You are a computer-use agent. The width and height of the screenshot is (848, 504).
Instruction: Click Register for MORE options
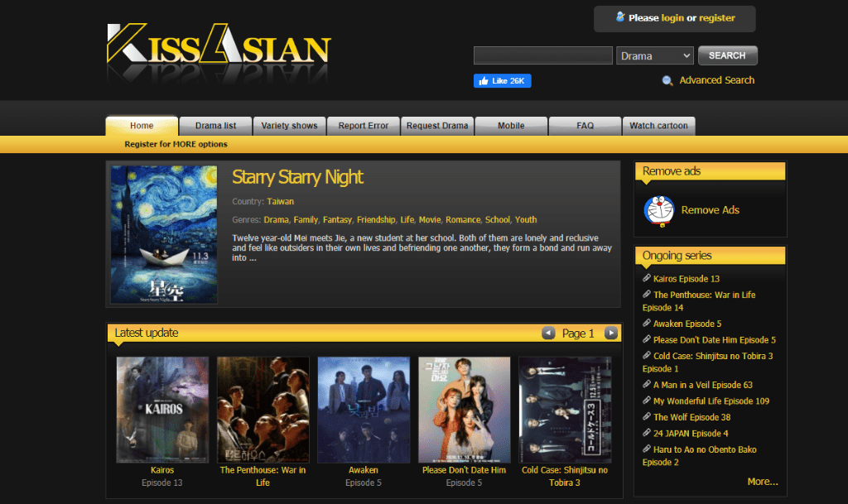pos(176,144)
